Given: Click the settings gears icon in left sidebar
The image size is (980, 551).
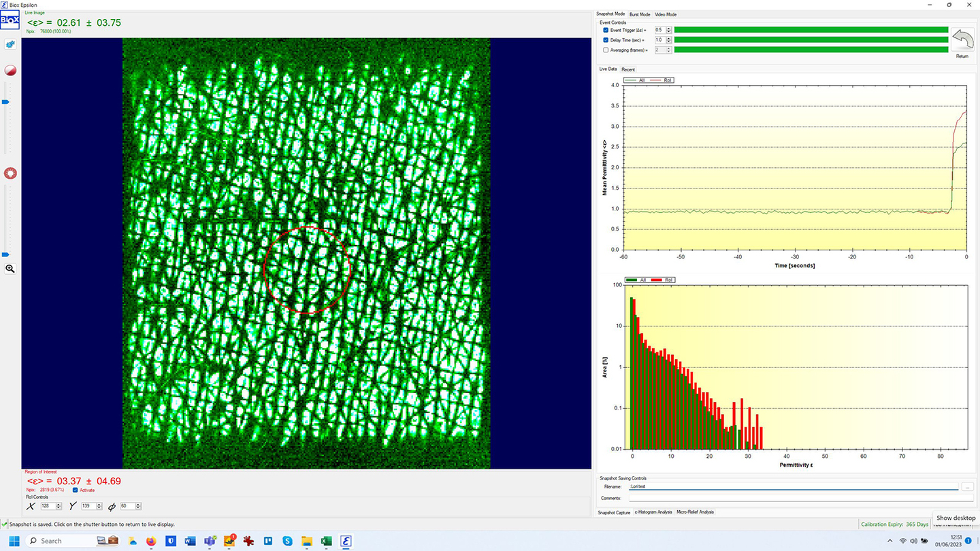Looking at the screenshot, I should coord(10,44).
